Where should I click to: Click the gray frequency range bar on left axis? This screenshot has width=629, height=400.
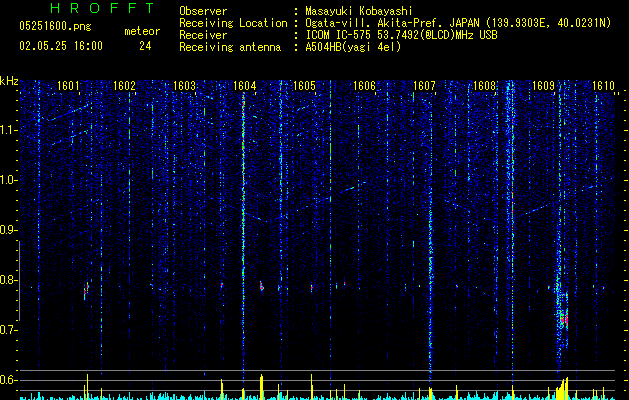point(19,280)
